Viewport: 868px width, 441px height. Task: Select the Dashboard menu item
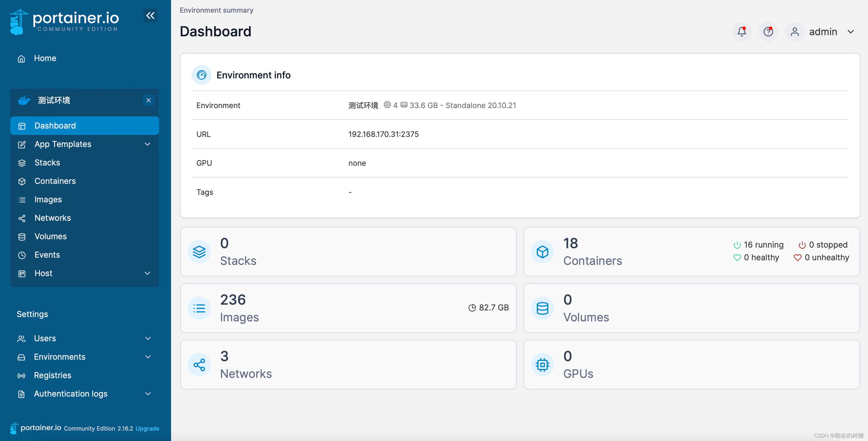(x=55, y=125)
